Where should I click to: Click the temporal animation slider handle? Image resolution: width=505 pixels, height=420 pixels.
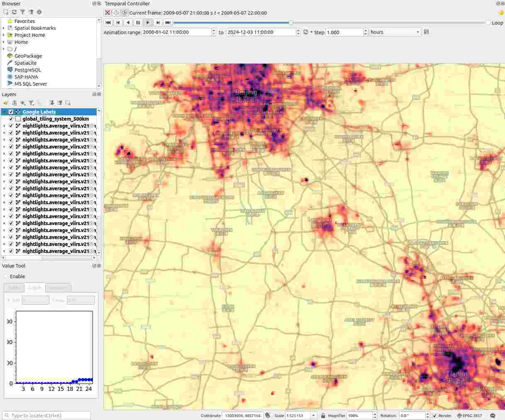tap(291, 23)
